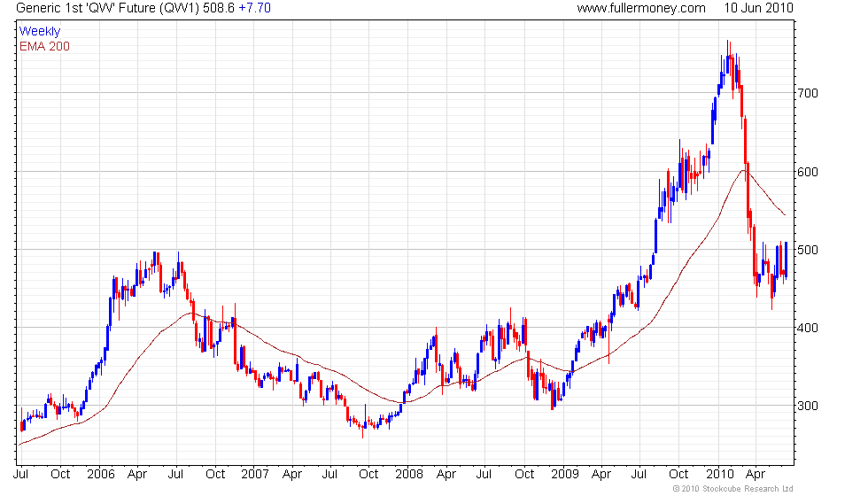
Task: Click the change value +7.70
Action: tap(255, 8)
